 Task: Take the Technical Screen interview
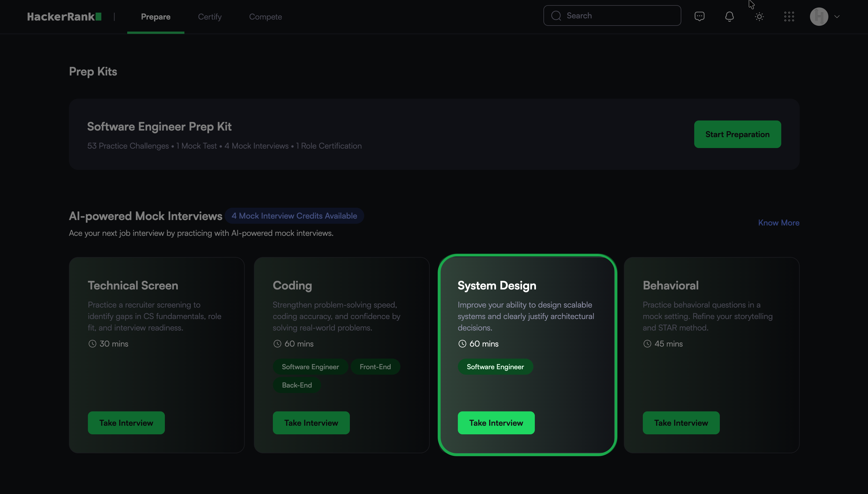[x=126, y=423]
